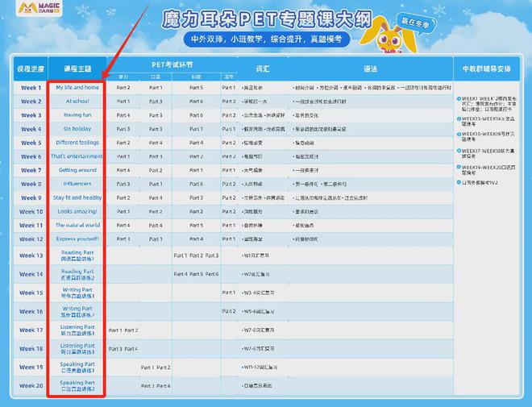The width and height of the screenshot is (532, 407).
Task: Select the topic 'Getting around'
Action: [77, 170]
